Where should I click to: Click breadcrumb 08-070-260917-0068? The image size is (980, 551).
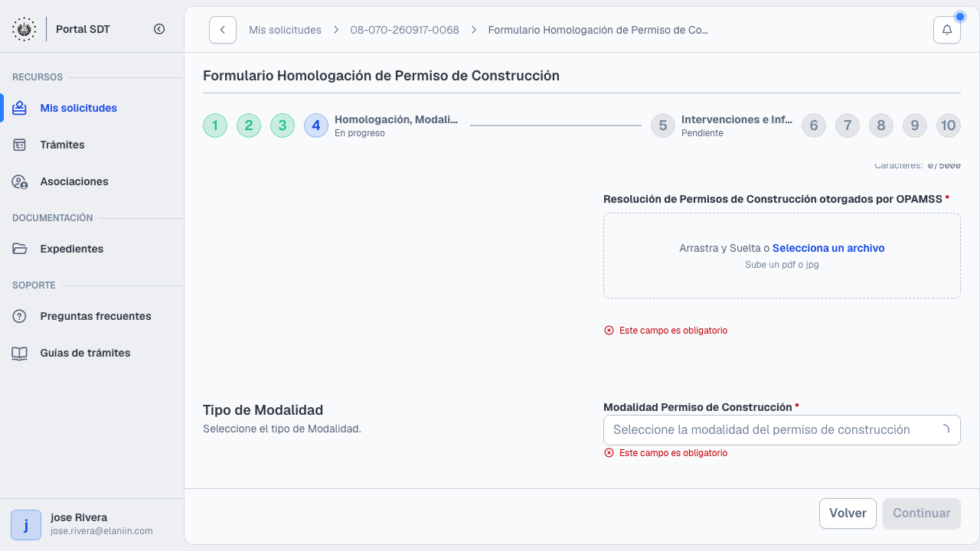point(405,30)
